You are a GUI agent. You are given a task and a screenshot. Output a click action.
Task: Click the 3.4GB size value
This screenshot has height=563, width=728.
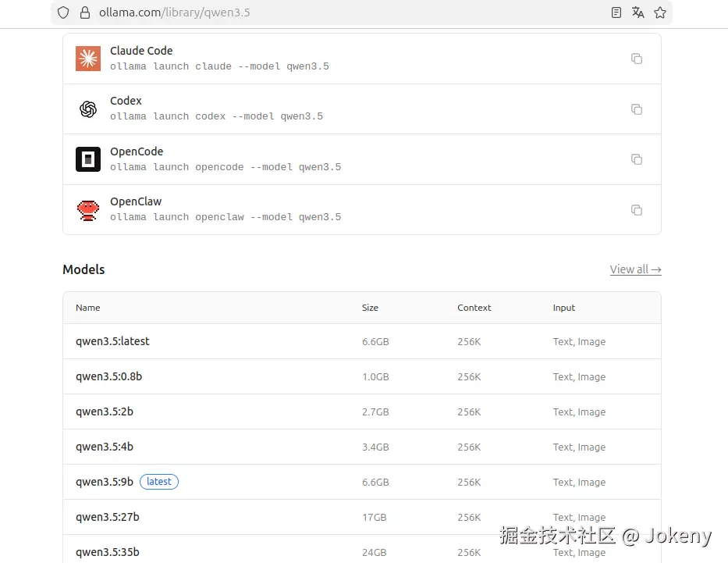375,447
